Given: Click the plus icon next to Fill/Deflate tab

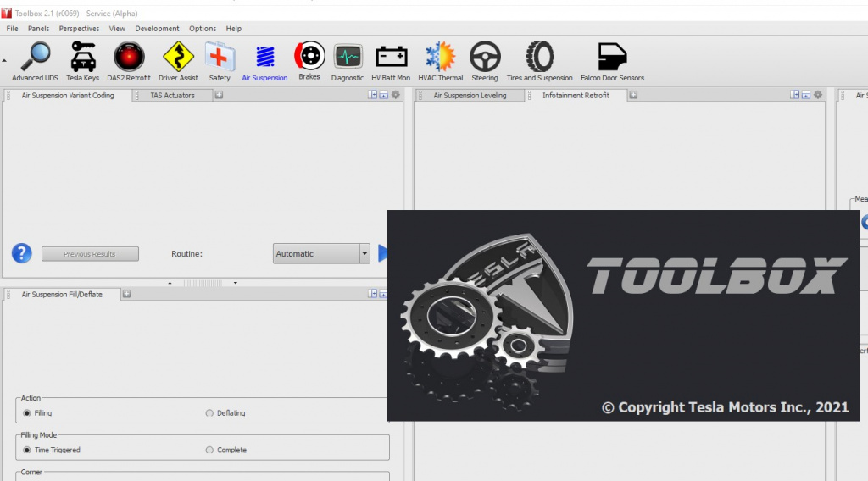Looking at the screenshot, I should coord(126,294).
